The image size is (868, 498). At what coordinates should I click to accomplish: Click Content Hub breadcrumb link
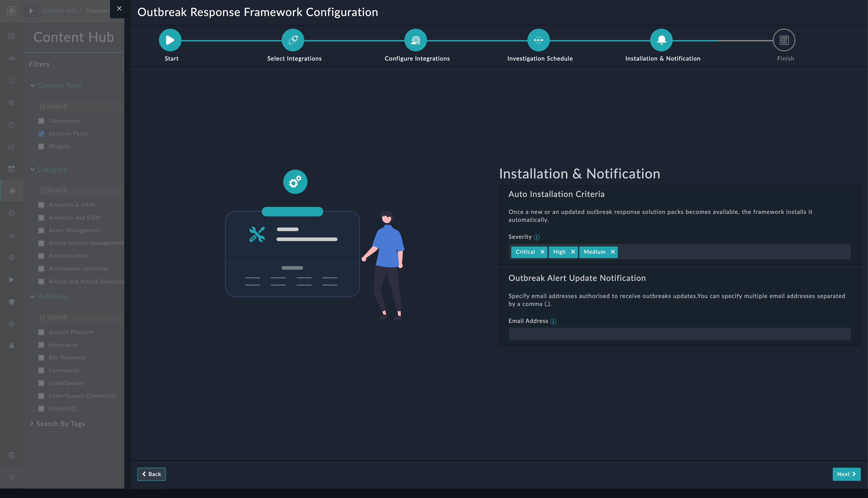tap(59, 11)
